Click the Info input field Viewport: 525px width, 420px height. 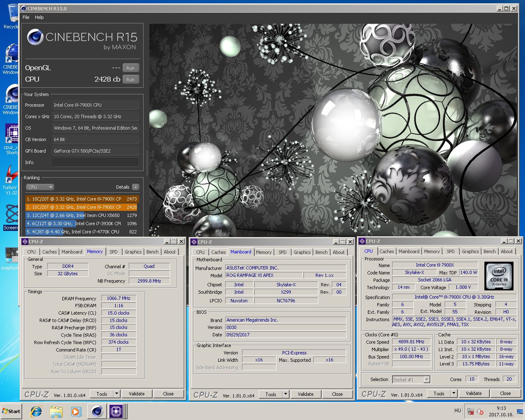pyautogui.click(x=95, y=162)
